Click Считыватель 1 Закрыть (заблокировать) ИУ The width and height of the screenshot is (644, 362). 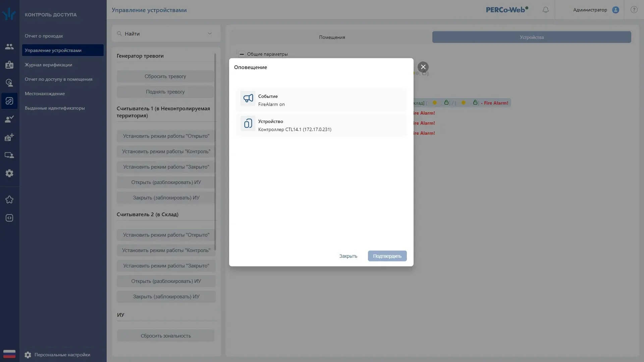click(x=166, y=198)
